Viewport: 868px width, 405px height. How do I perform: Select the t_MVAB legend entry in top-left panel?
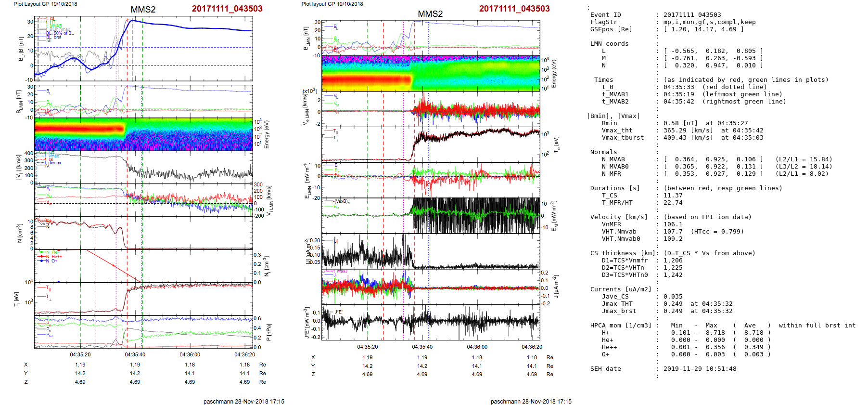coord(55,26)
